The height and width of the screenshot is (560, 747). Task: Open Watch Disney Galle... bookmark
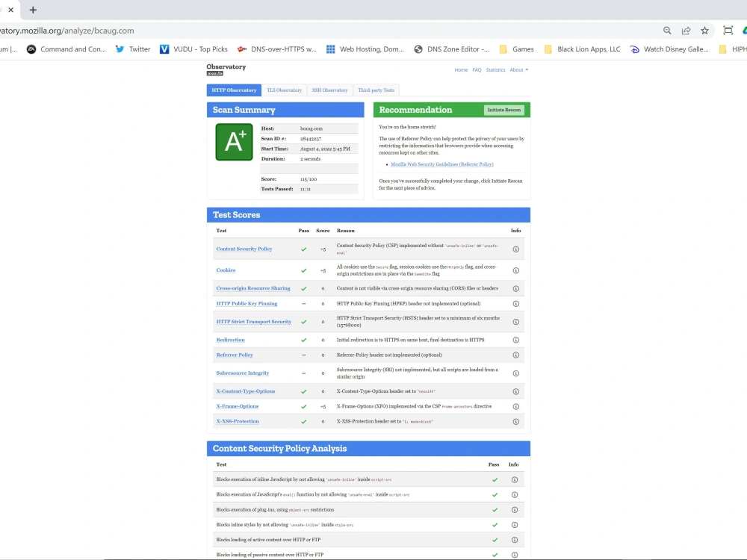click(669, 49)
